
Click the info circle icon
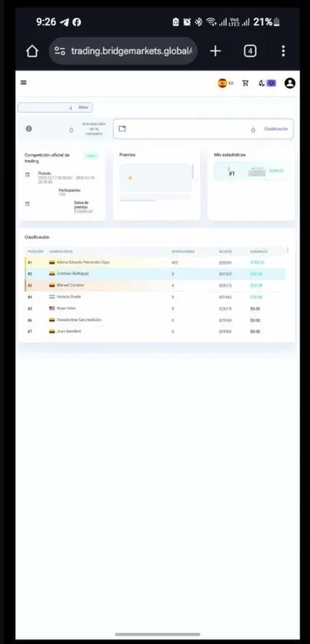[29, 129]
